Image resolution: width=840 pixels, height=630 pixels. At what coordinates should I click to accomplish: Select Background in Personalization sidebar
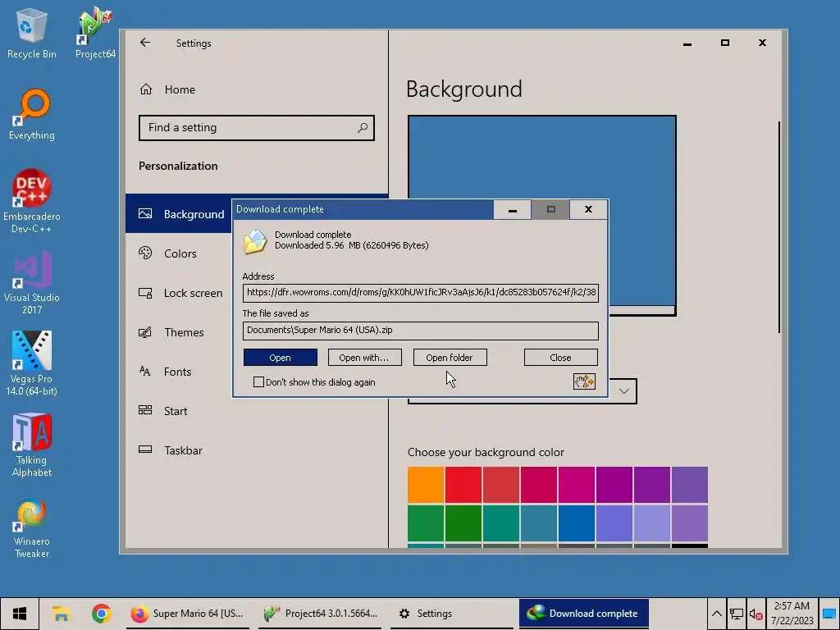tap(179, 214)
